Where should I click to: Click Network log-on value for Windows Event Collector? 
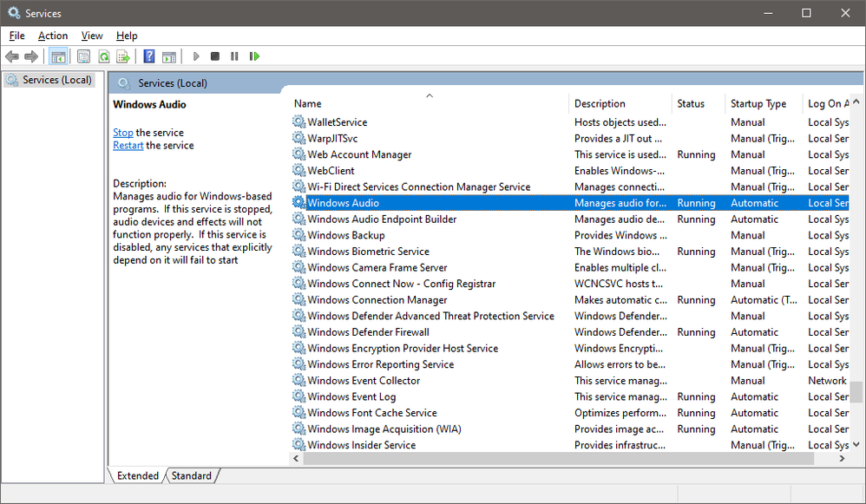point(827,380)
